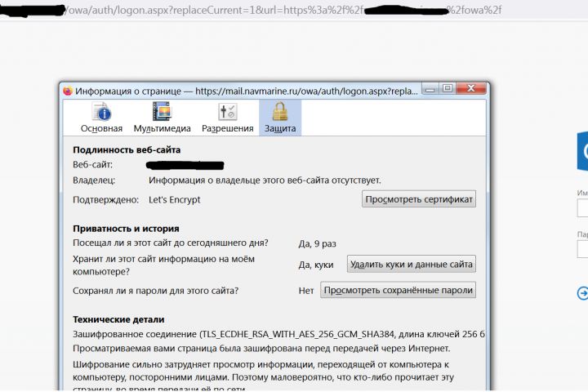This screenshot has width=588, height=392.
Task: Click the sign-in arrow icon on login page
Action: [582, 293]
